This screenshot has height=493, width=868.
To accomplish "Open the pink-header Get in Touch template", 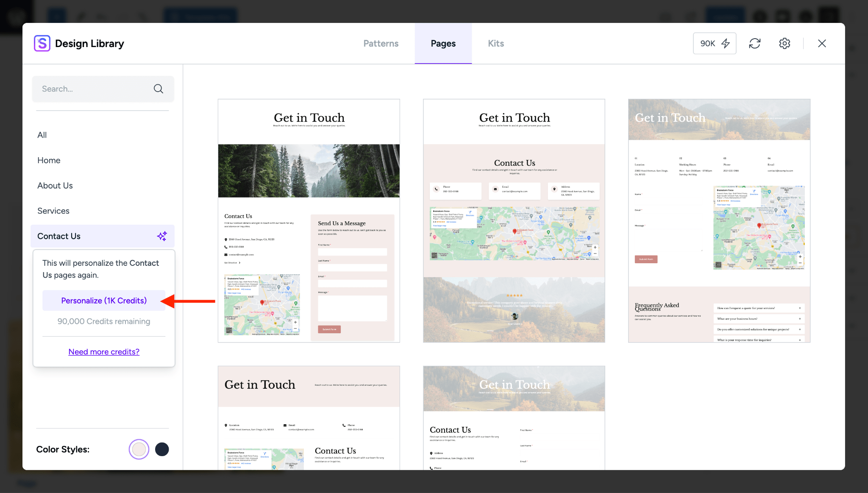I will [x=309, y=418].
